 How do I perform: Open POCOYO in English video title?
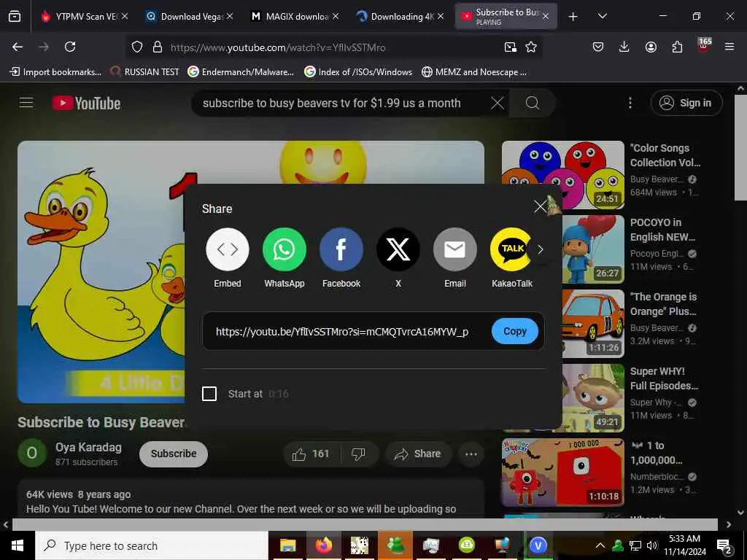(x=662, y=230)
